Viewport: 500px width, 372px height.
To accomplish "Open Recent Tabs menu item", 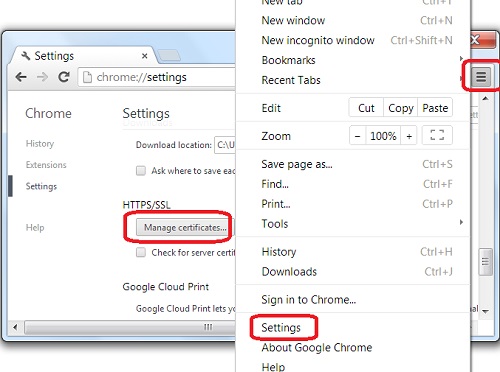I will tap(353, 80).
